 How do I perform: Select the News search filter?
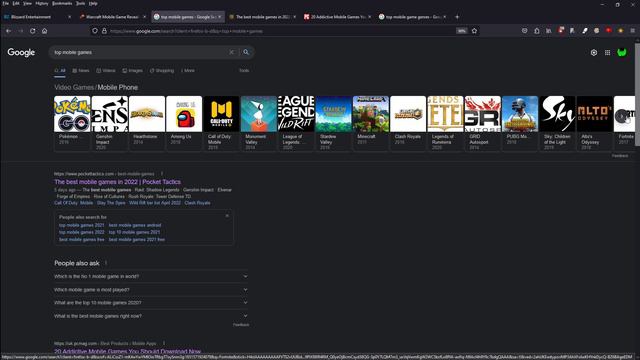81,71
